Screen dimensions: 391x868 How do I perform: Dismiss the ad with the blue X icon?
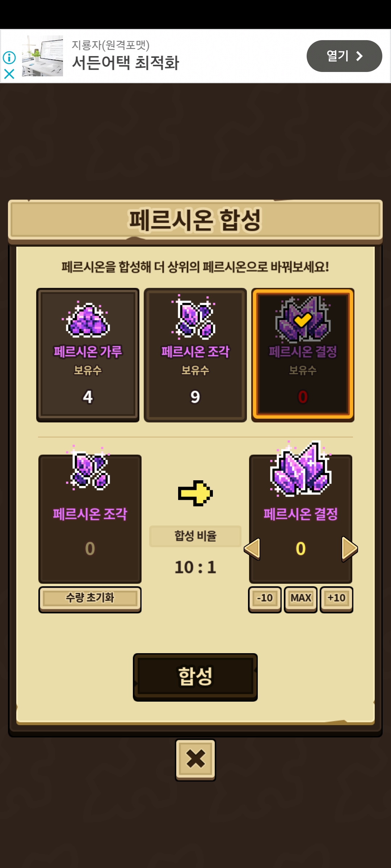click(9, 74)
